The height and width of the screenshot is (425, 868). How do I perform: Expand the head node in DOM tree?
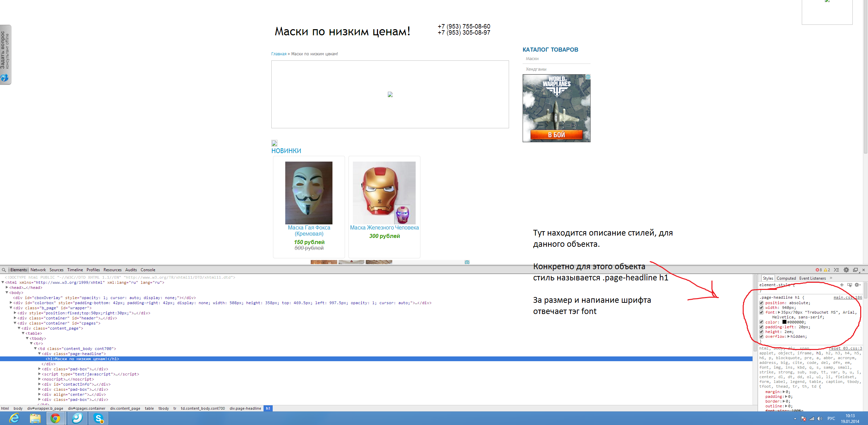7,288
